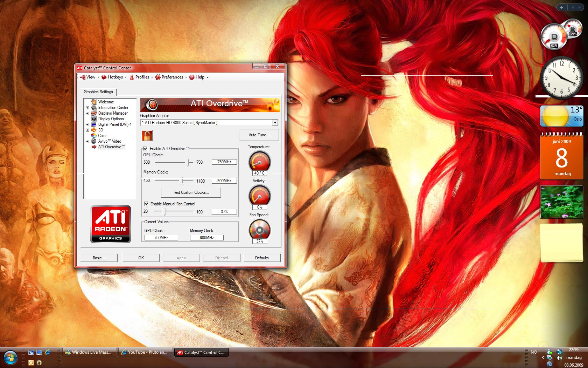Click the Displays Manager tree icon

coord(94,113)
